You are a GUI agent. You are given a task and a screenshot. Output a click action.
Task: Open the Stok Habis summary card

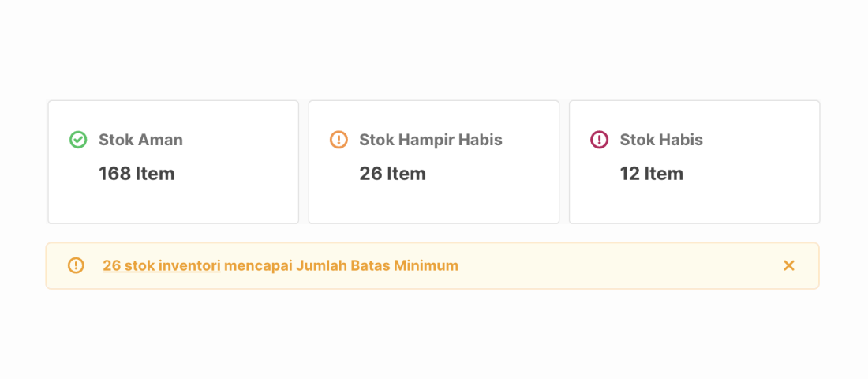pyautogui.click(x=694, y=163)
